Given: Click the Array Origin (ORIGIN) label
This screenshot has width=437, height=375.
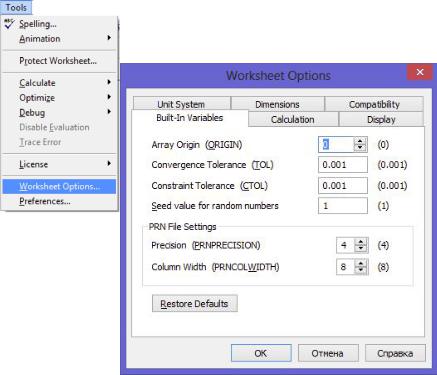Looking at the screenshot, I should [x=197, y=145].
